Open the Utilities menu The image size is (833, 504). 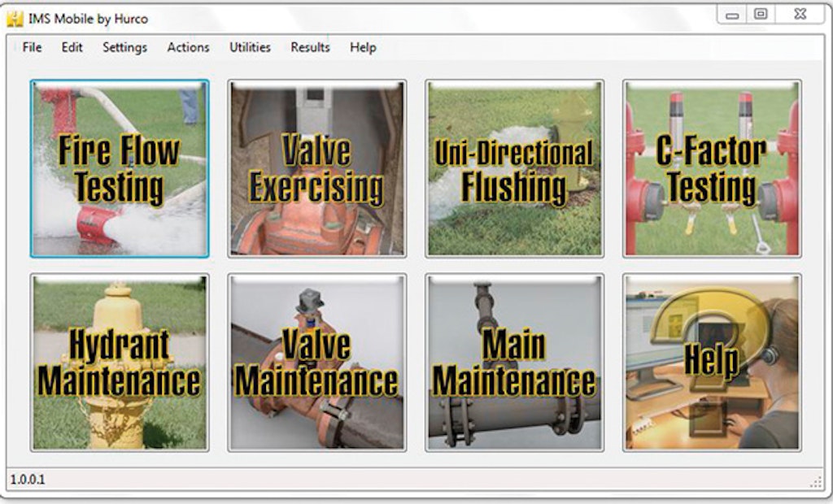pos(250,47)
